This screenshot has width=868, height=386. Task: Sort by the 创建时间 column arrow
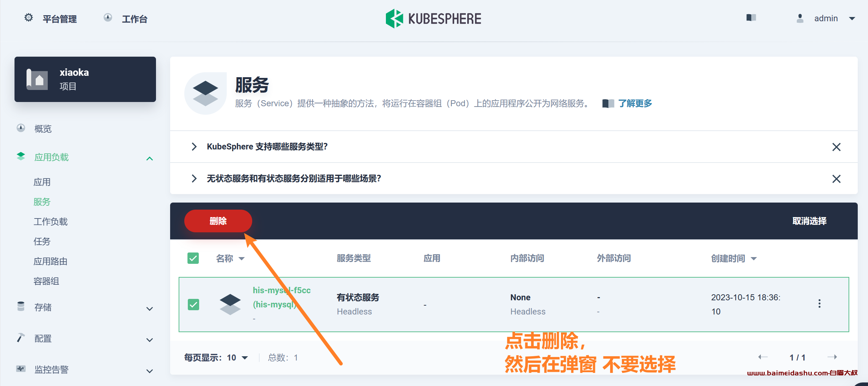point(754,259)
